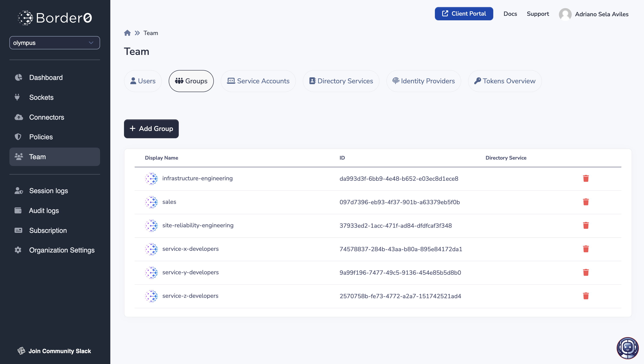Click the Audit logs sidebar icon

tap(18, 210)
